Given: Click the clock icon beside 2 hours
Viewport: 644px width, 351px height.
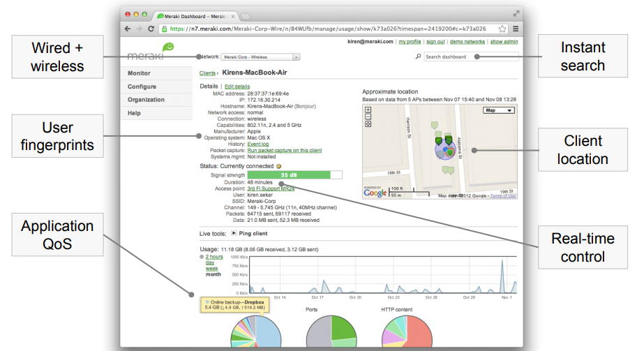Looking at the screenshot, I should coord(202,257).
